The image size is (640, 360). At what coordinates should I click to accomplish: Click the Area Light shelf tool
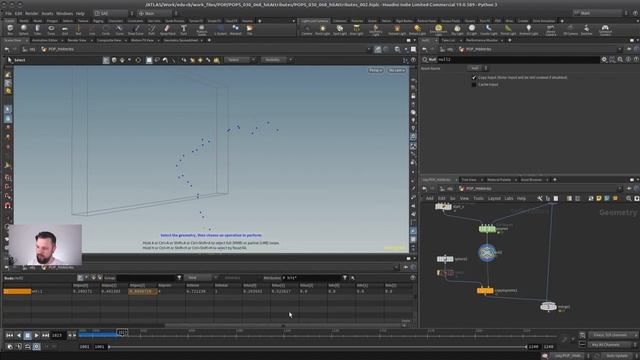[x=356, y=29]
